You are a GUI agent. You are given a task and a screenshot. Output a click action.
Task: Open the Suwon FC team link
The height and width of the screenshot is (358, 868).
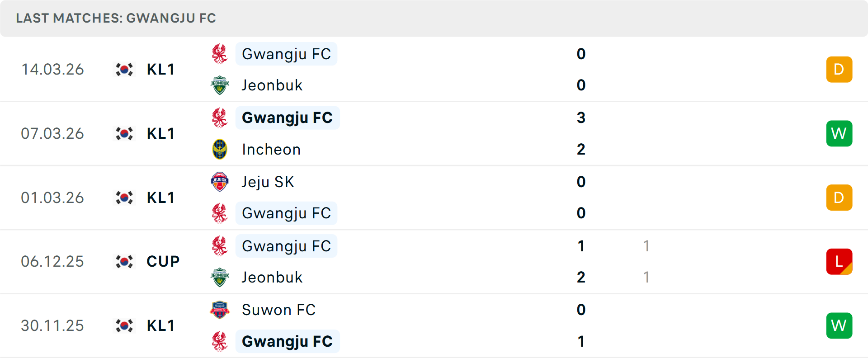[x=278, y=310]
